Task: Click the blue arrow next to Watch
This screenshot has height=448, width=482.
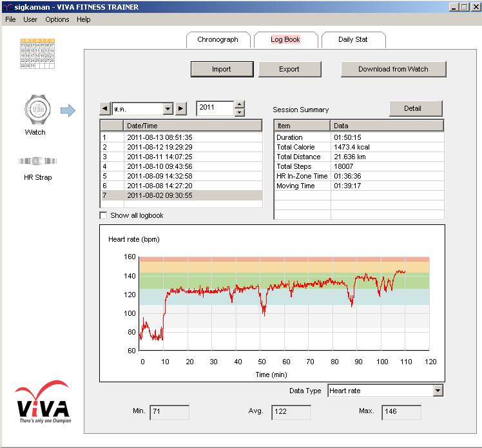Action: [x=68, y=112]
